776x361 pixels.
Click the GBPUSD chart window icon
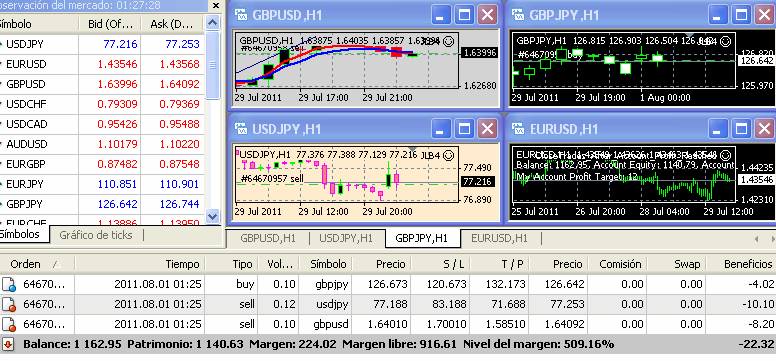click(241, 15)
